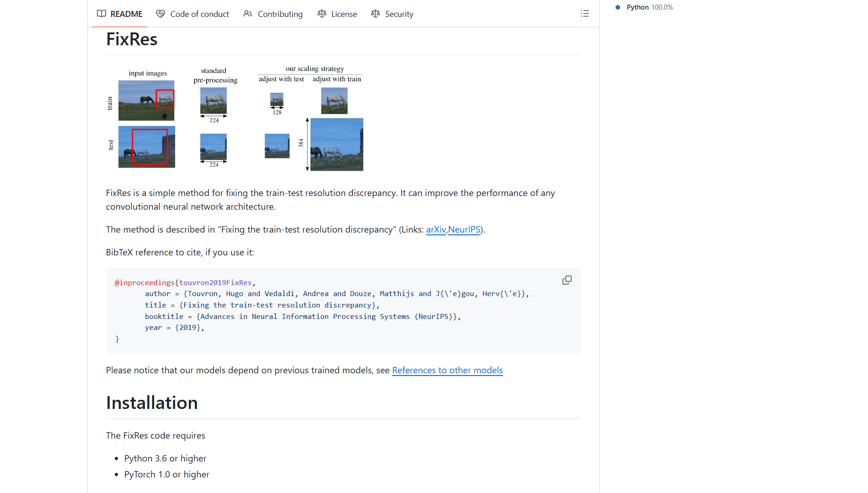
Task: Open the FixRes scaling strategy diagram image
Action: pyautogui.click(x=235, y=119)
